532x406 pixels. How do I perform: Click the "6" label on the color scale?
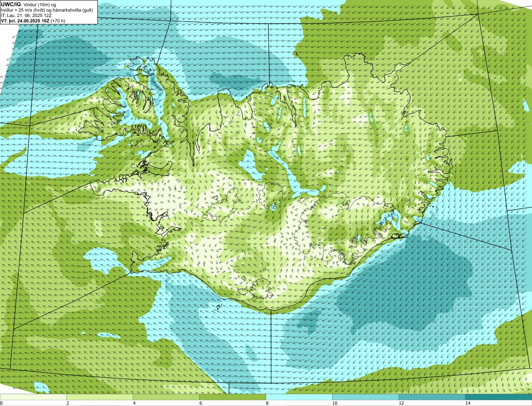(200, 403)
